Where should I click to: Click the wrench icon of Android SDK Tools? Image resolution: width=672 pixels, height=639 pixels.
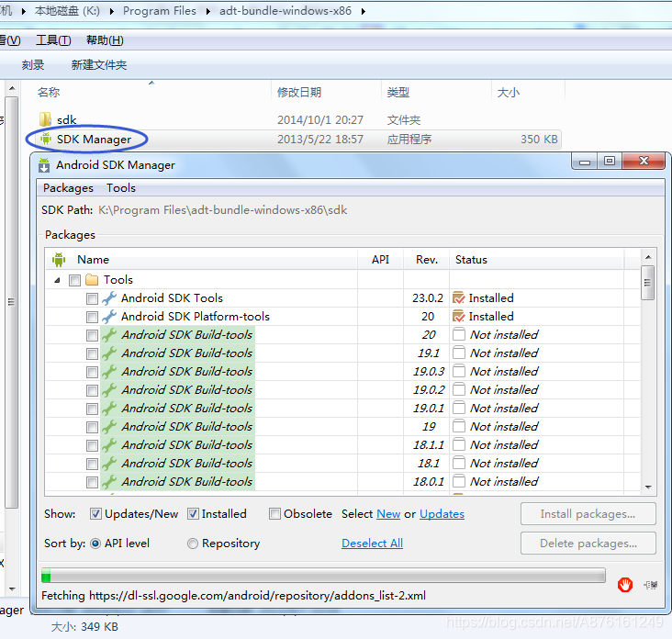[109, 297]
